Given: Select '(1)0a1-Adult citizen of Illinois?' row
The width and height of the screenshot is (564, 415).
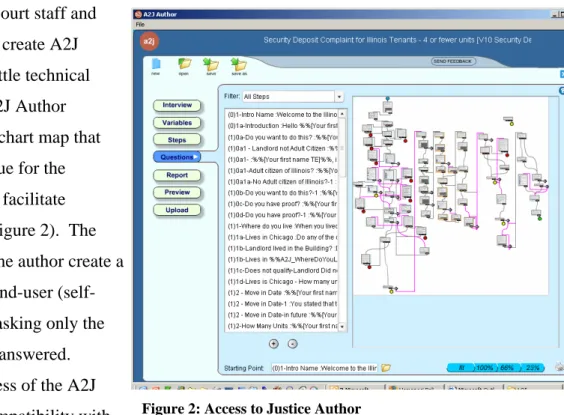Looking at the screenshot, I should [x=282, y=170].
